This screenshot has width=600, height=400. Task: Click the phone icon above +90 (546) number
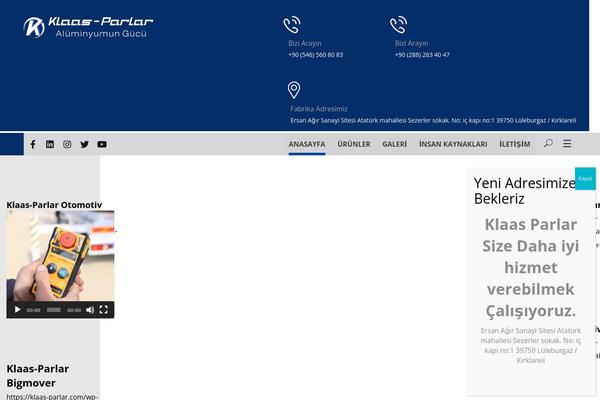point(292,25)
